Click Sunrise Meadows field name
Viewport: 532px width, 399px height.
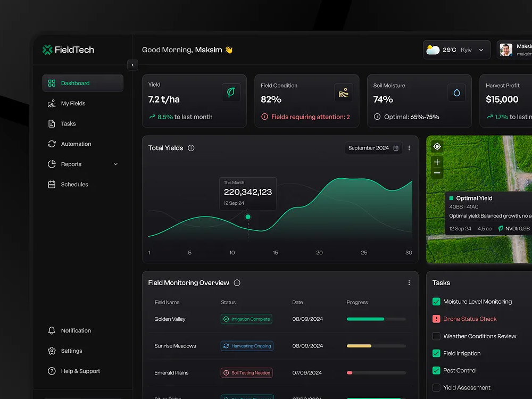pos(175,346)
